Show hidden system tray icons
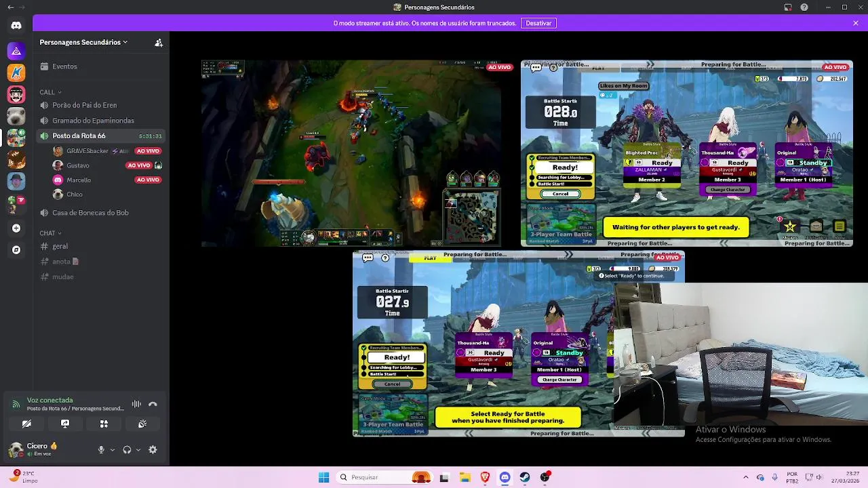 coord(745,477)
